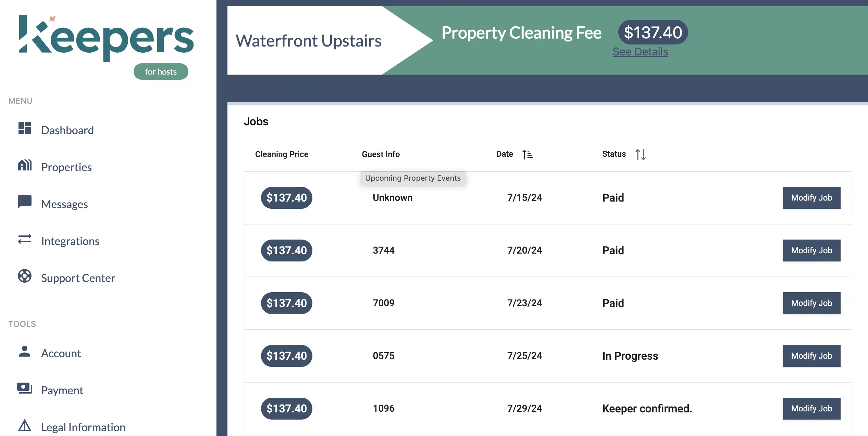Open the Properties menu item

(66, 167)
